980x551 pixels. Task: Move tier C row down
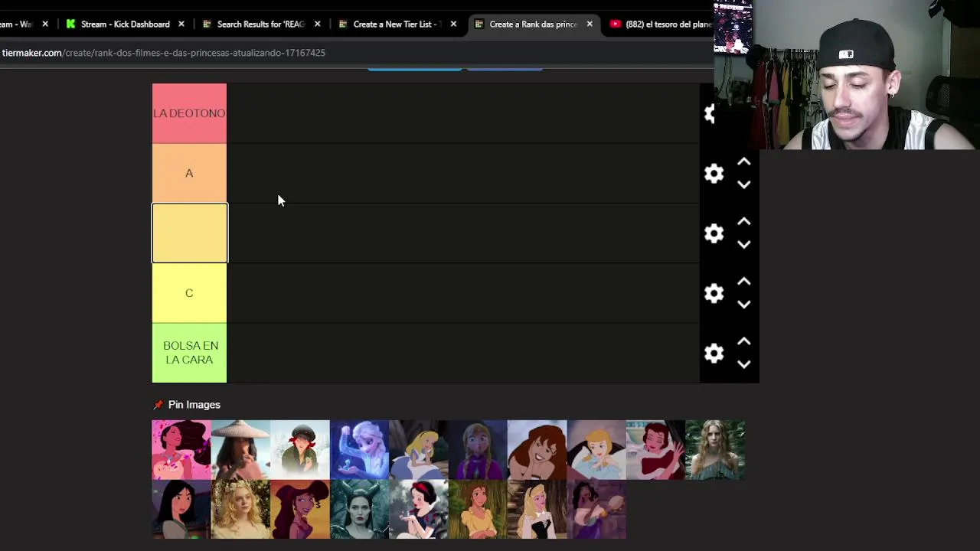(743, 304)
